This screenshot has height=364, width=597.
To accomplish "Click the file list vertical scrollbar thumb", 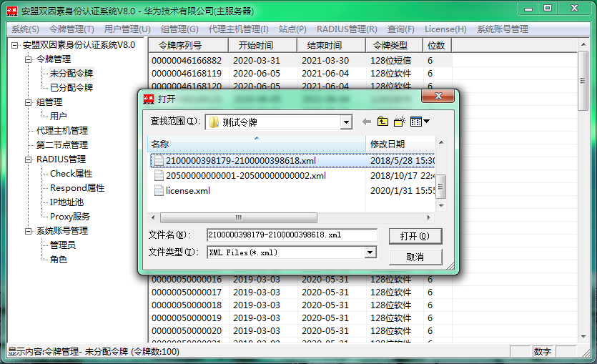I will point(441,187).
